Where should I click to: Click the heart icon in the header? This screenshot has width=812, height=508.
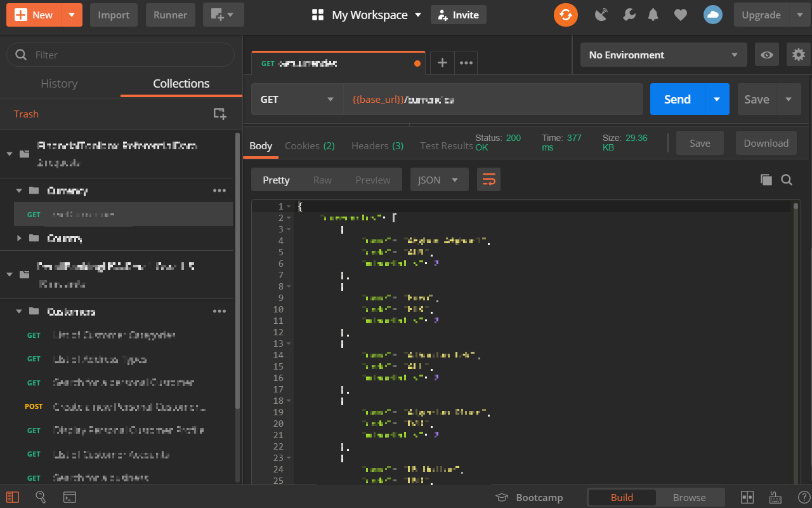(680, 15)
